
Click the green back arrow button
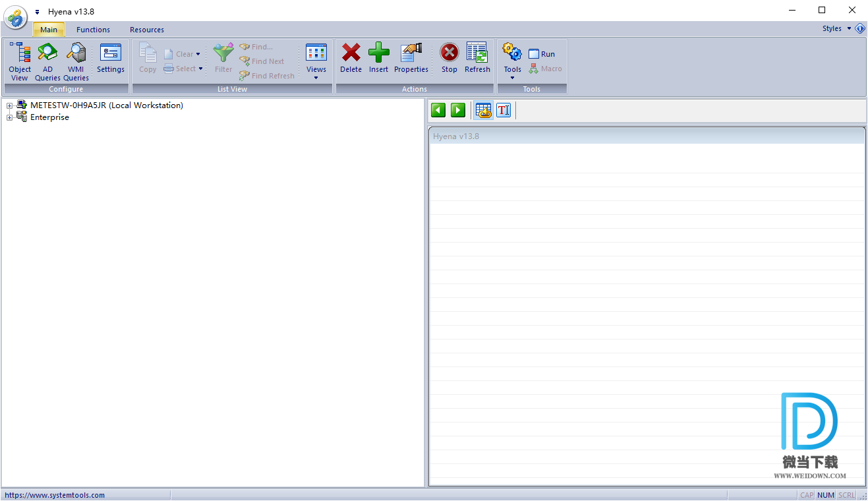[438, 110]
